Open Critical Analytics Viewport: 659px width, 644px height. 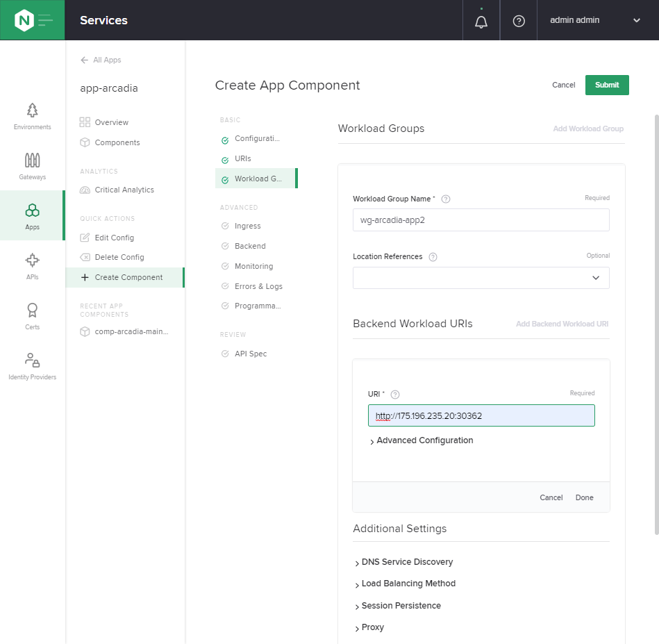pyautogui.click(x=125, y=190)
